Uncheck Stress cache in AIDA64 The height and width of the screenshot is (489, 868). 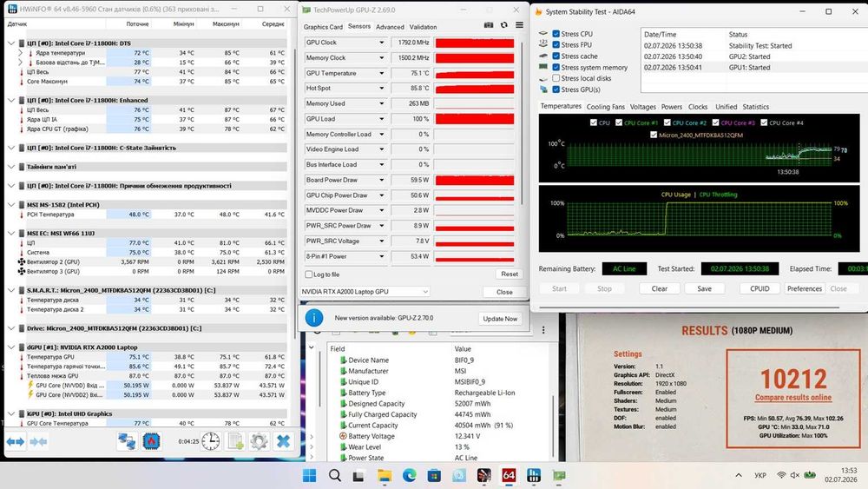(x=556, y=56)
